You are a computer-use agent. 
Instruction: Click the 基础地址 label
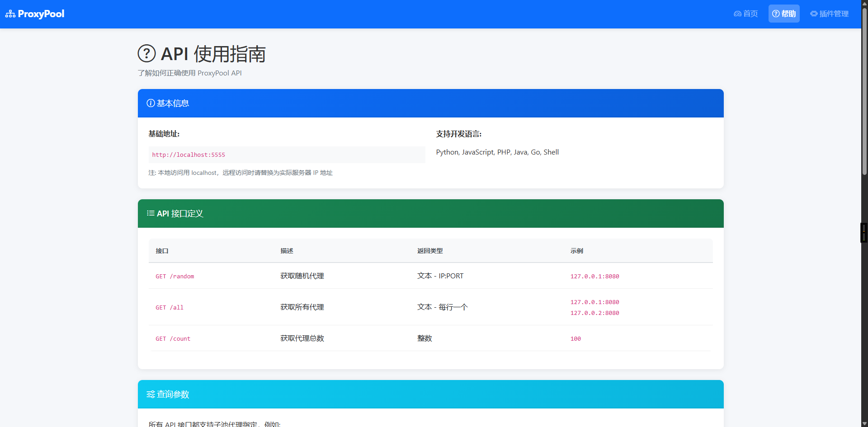click(x=164, y=134)
